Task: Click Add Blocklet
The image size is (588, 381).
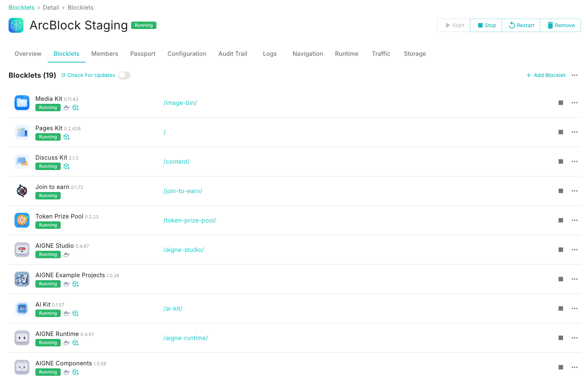Action: click(546, 75)
